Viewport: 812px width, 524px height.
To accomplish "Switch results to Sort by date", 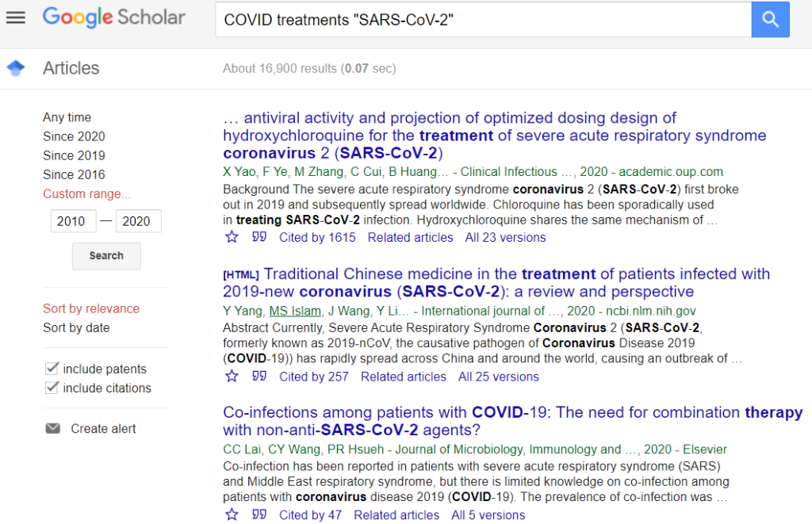I will coord(75,327).
